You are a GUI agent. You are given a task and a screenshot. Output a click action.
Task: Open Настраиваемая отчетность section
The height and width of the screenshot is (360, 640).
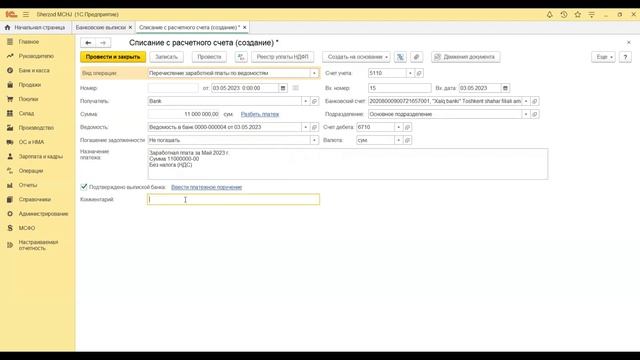click(38, 245)
